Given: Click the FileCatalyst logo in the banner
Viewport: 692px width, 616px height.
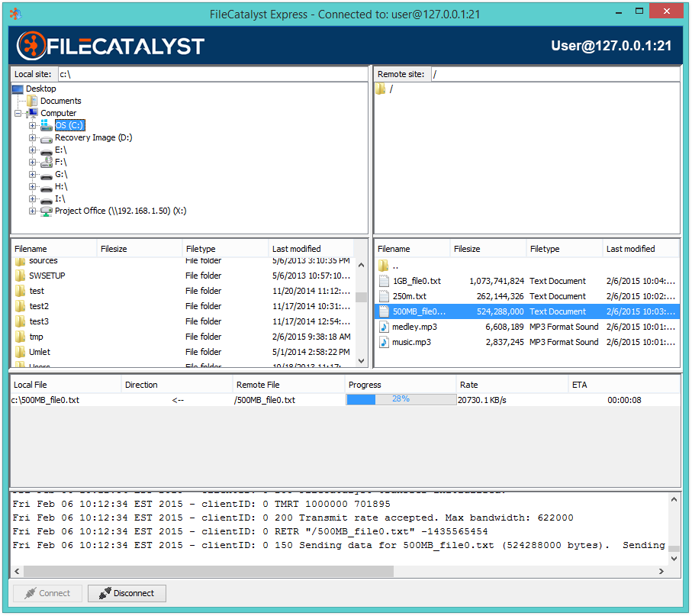Looking at the screenshot, I should click(x=111, y=46).
